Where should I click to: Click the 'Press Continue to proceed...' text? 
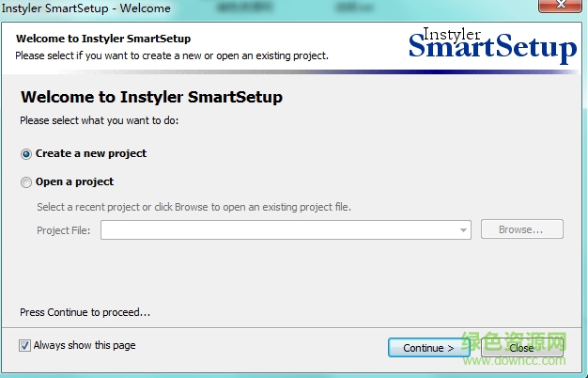tap(85, 312)
